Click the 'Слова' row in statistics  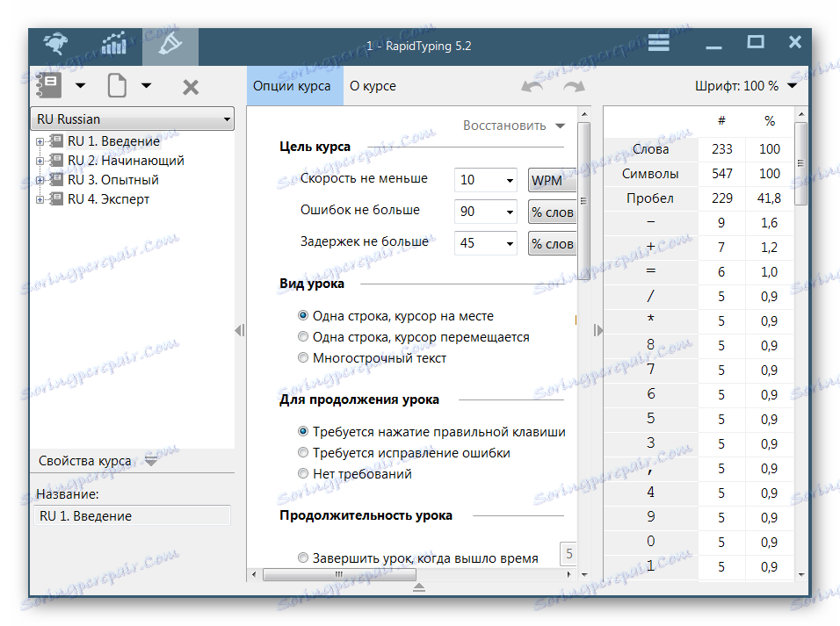point(699,149)
